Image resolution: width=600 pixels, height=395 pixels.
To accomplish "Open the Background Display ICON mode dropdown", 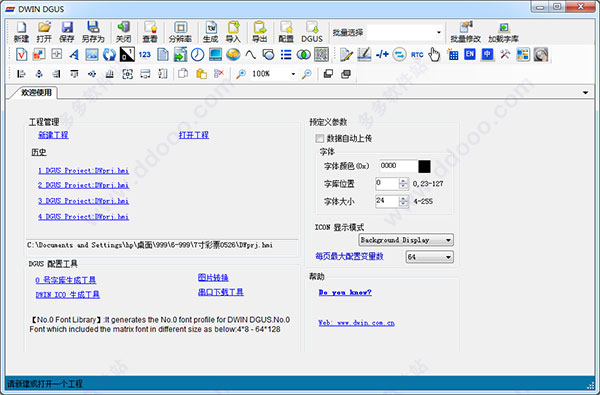I will pos(406,240).
